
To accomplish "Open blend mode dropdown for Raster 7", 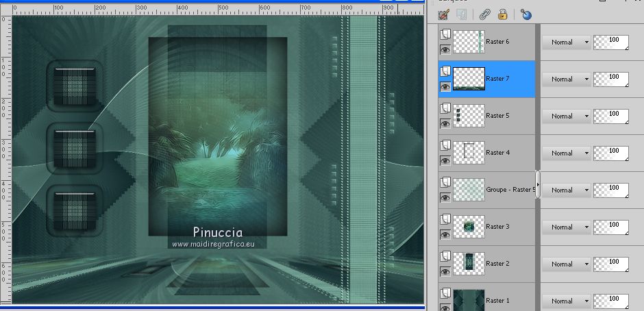I will tap(567, 79).
